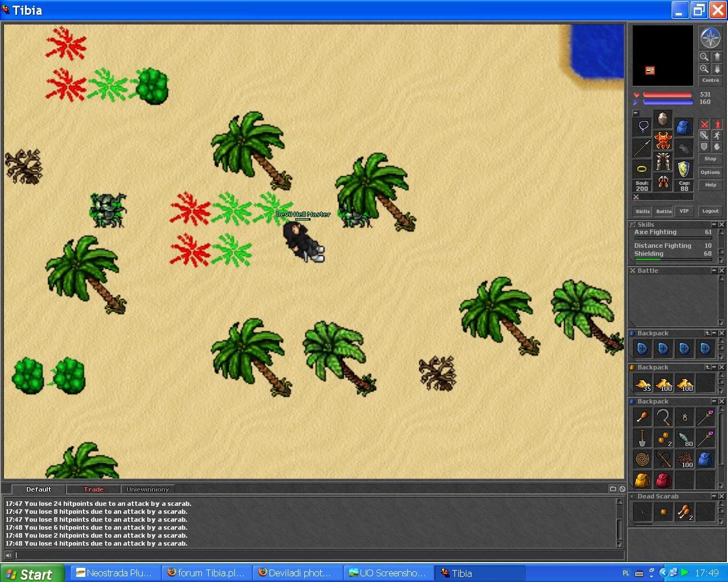This screenshot has height=582, width=728.
Task: Select the worms stack of 100
Action: [684, 459]
